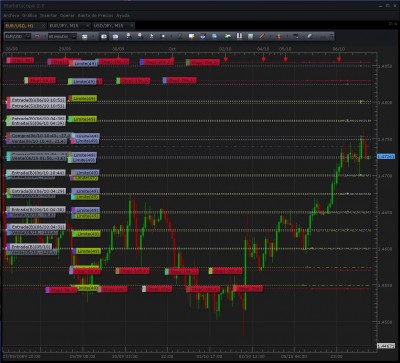Switch to the EUR/JPY, M15 chart tab
Screen dimensions: 400x363
coord(69,26)
